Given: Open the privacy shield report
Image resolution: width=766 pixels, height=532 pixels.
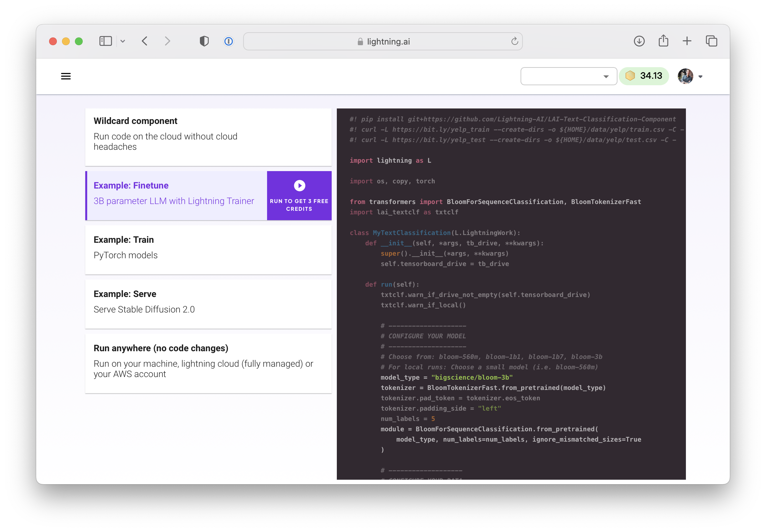Looking at the screenshot, I should click(204, 41).
